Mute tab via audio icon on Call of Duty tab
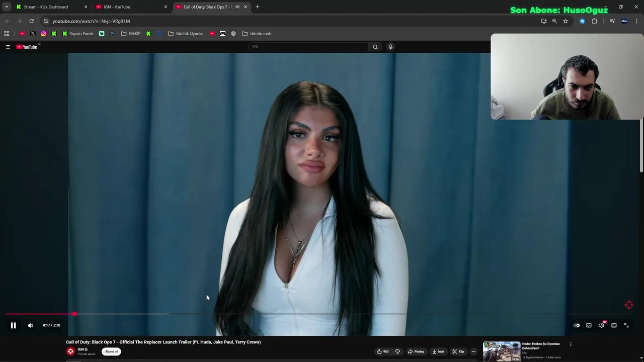This screenshot has height=362, width=644. point(237,7)
